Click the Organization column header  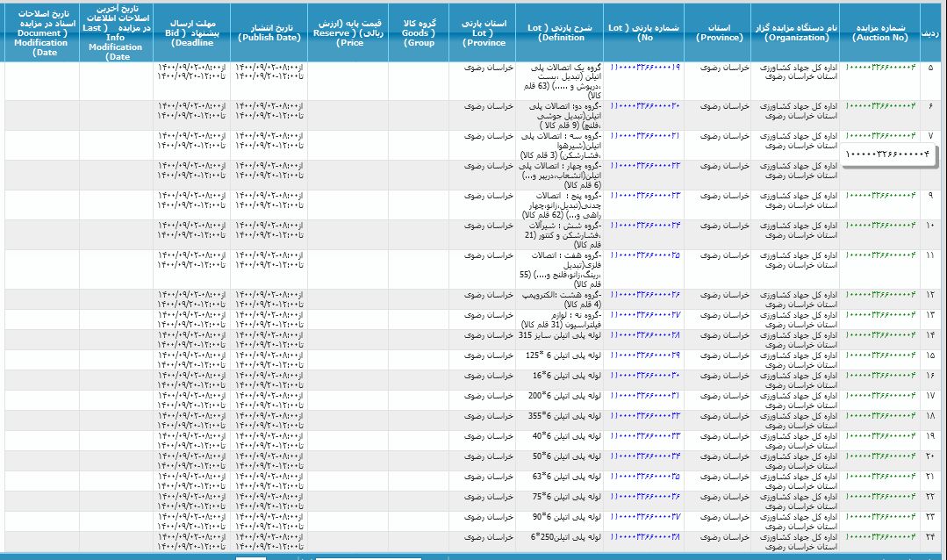click(796, 32)
